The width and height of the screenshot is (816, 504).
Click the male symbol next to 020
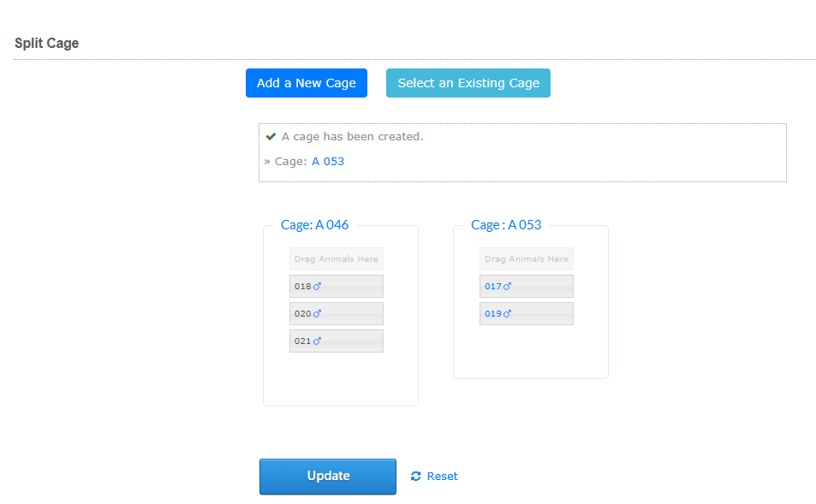click(317, 314)
